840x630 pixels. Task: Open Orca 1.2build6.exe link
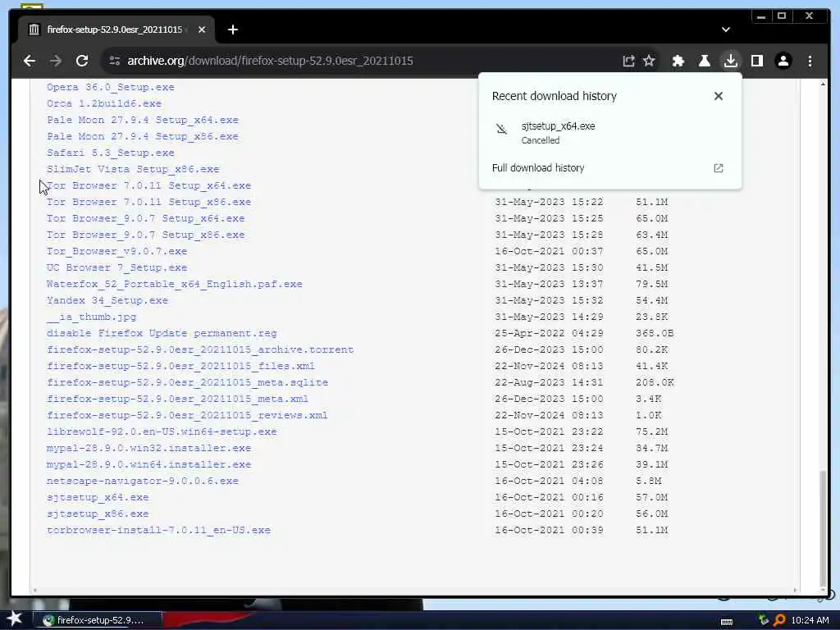(x=104, y=103)
